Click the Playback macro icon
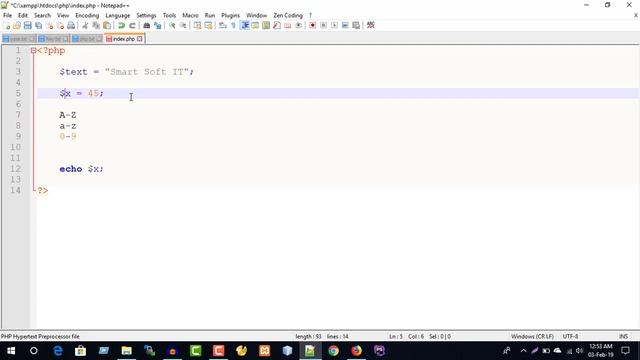The image size is (640, 360). coord(334,25)
